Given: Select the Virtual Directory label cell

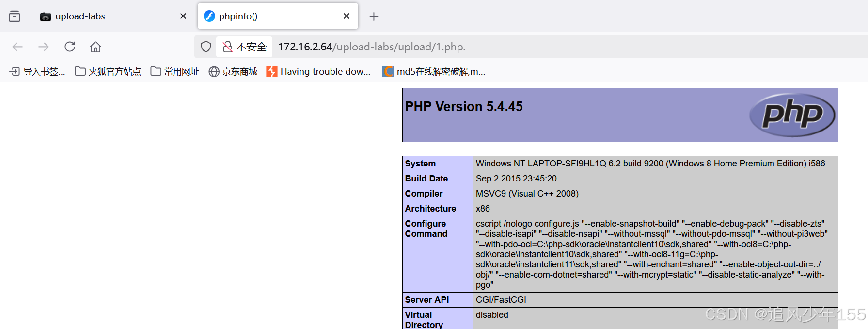Looking at the screenshot, I should point(438,319).
